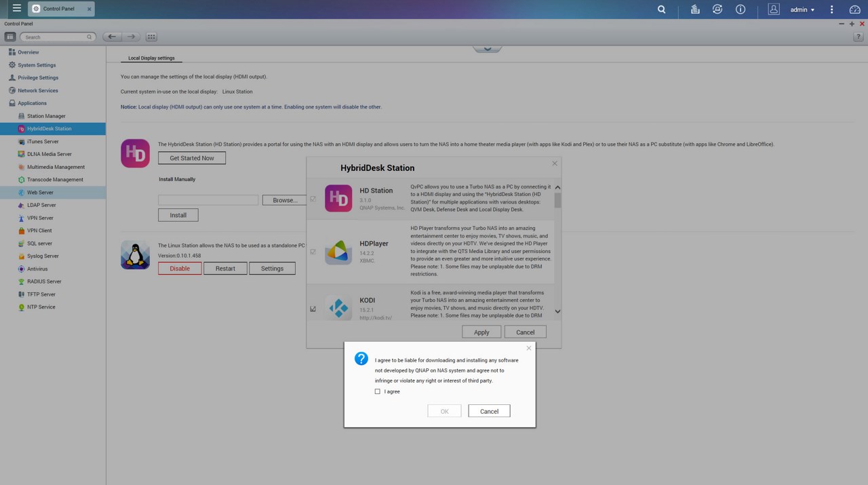The height and width of the screenshot is (485, 868).
Task: Click the HD Station app icon in dialog
Action: pyautogui.click(x=338, y=198)
